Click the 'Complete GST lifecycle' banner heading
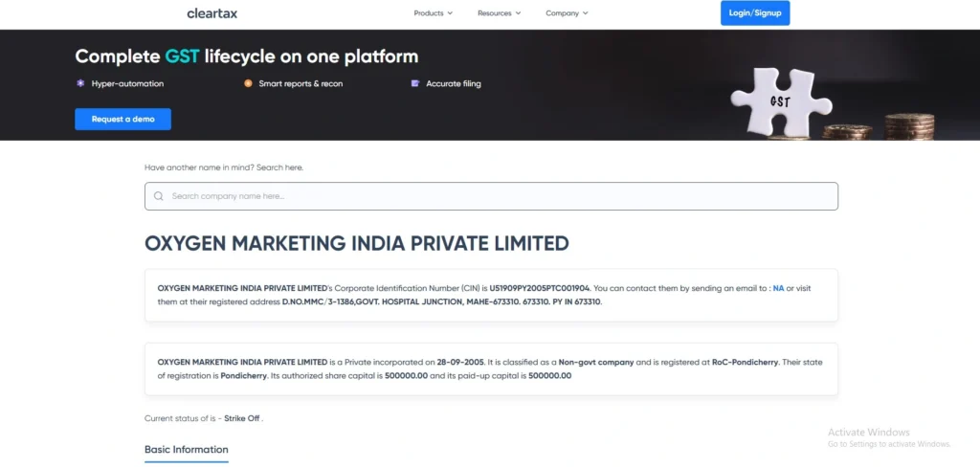The height and width of the screenshot is (468, 980). 246,56
